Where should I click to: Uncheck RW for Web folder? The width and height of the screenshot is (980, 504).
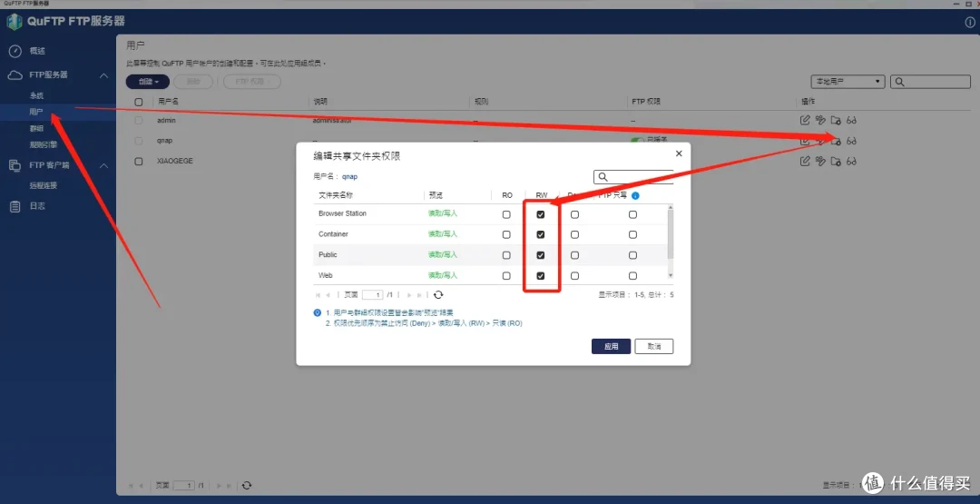coord(541,276)
